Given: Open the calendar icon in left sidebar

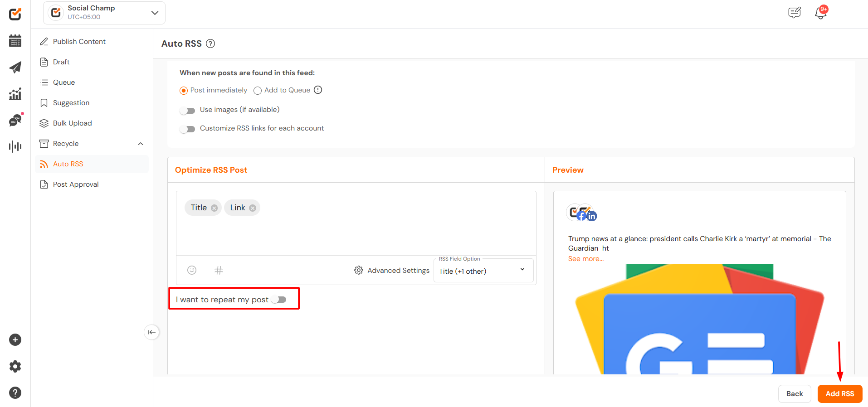Looking at the screenshot, I should (15, 41).
